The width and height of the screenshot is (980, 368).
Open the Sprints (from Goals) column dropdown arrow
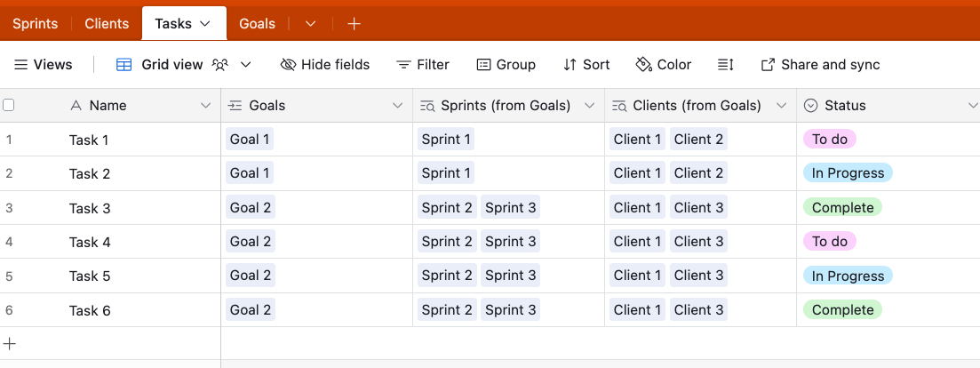pos(589,106)
